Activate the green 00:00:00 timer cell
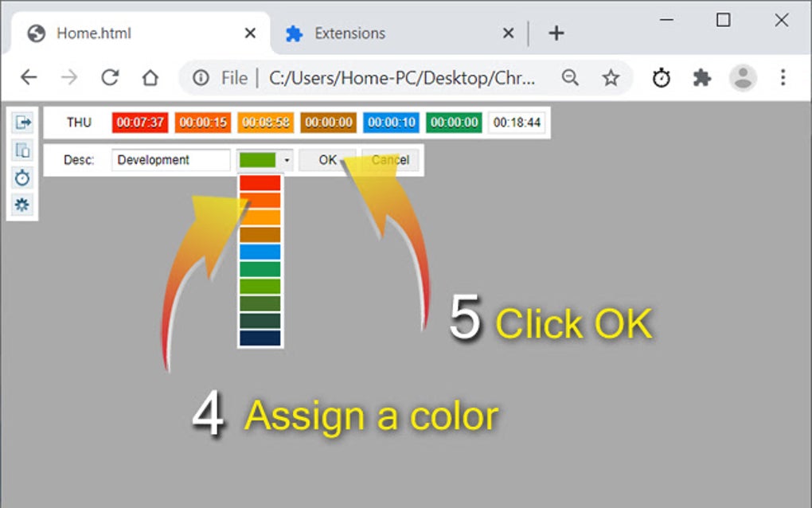This screenshot has width=812, height=508. pyautogui.click(x=453, y=122)
